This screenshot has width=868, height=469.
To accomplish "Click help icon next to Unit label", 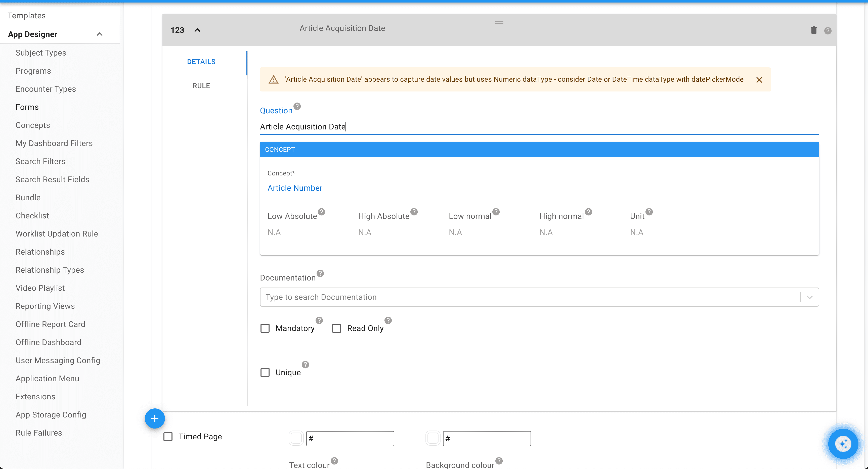I will (649, 212).
